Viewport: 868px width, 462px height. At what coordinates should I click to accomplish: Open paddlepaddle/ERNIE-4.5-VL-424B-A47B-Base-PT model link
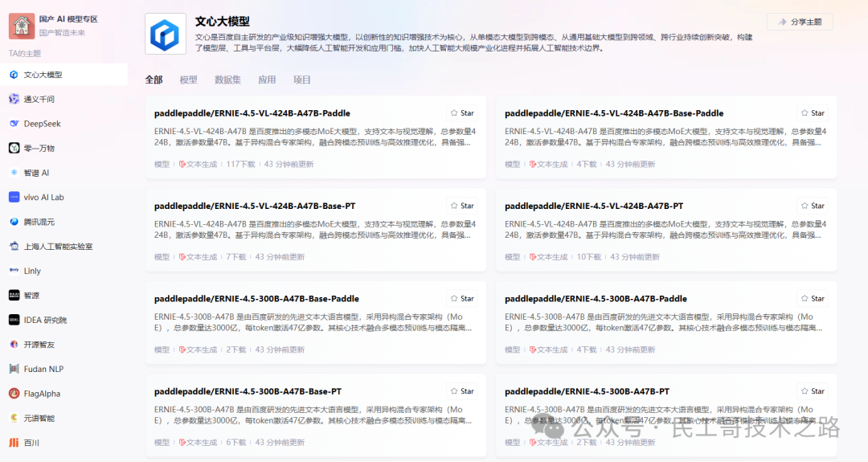pyautogui.click(x=255, y=206)
